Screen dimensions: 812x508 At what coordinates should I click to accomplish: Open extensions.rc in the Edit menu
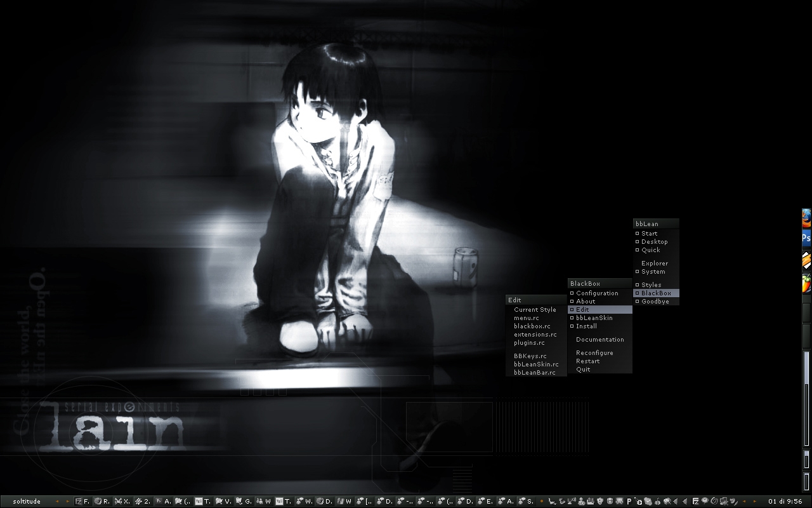click(x=536, y=335)
